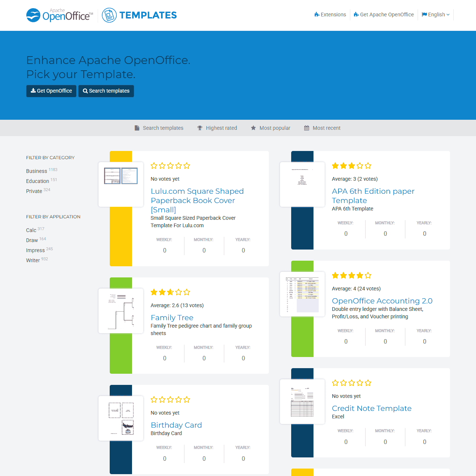Click the Templates document icon in header

[109, 15]
